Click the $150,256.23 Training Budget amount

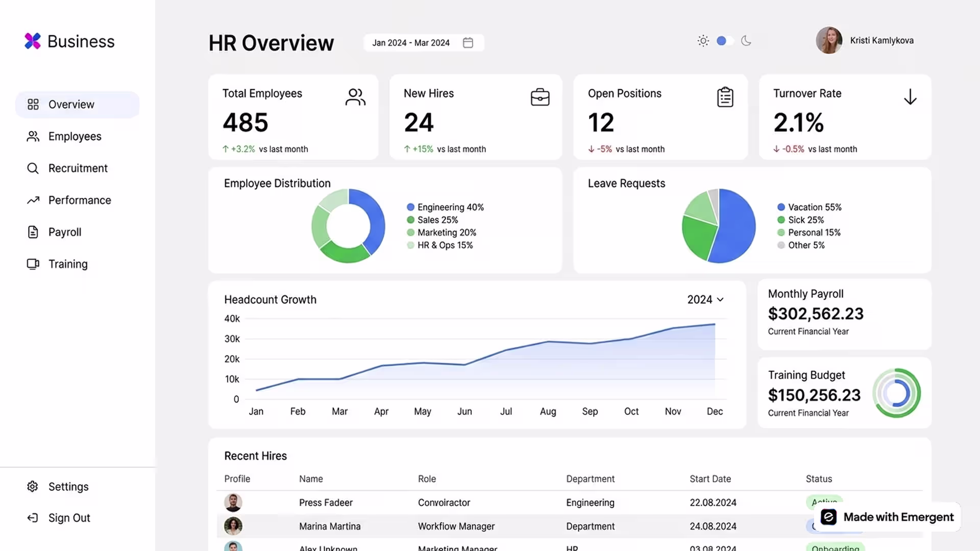[x=814, y=395]
